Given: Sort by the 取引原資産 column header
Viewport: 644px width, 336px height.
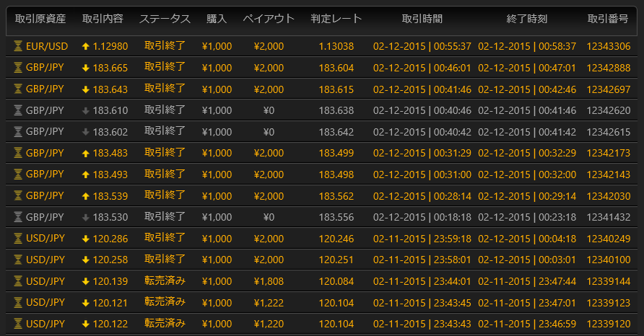Looking at the screenshot, I should [41, 19].
